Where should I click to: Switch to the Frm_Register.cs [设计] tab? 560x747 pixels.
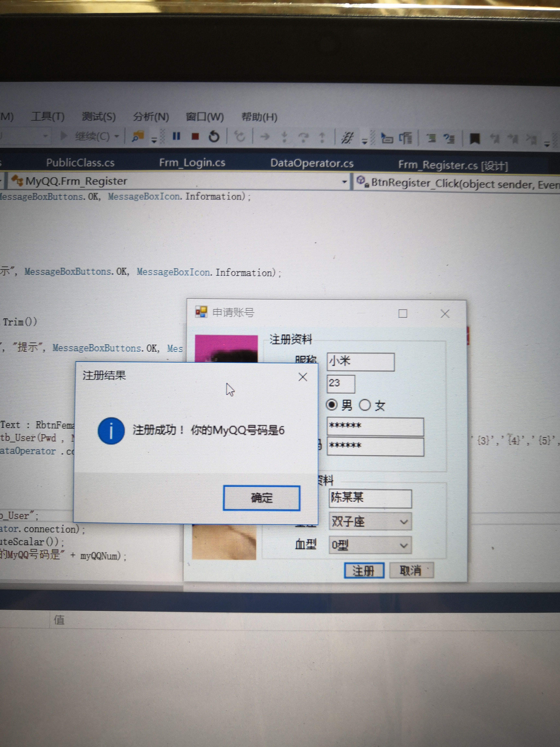click(453, 165)
